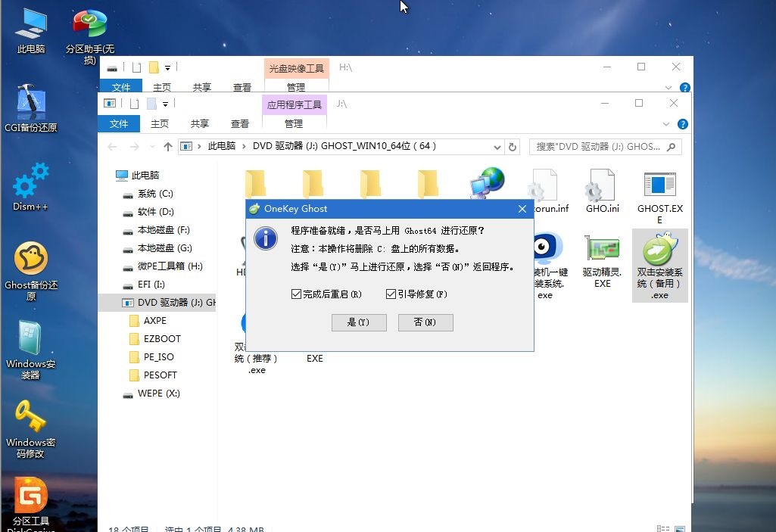Close the OneKey Ghost dialog
The width and height of the screenshot is (776, 532).
[x=522, y=209]
